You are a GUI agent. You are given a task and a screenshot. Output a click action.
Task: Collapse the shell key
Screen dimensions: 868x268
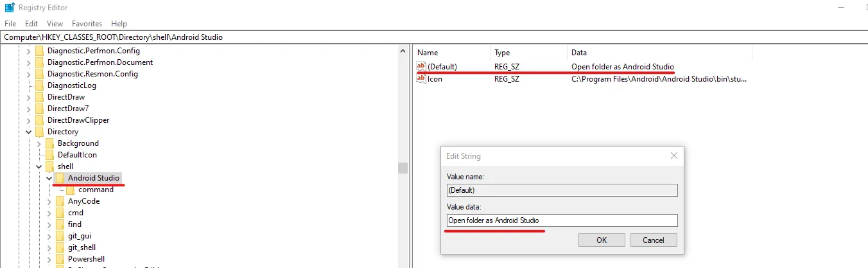(39, 166)
